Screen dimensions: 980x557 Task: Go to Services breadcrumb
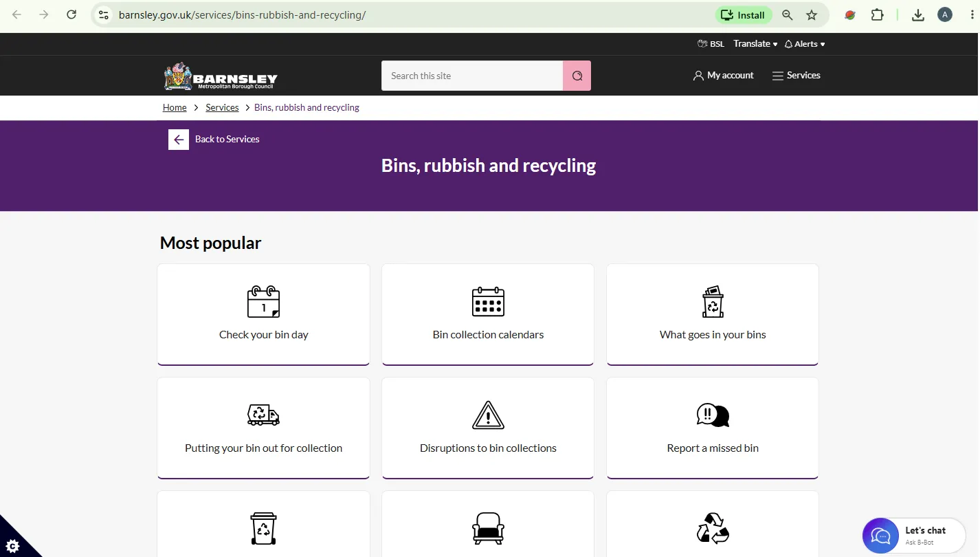tap(222, 107)
